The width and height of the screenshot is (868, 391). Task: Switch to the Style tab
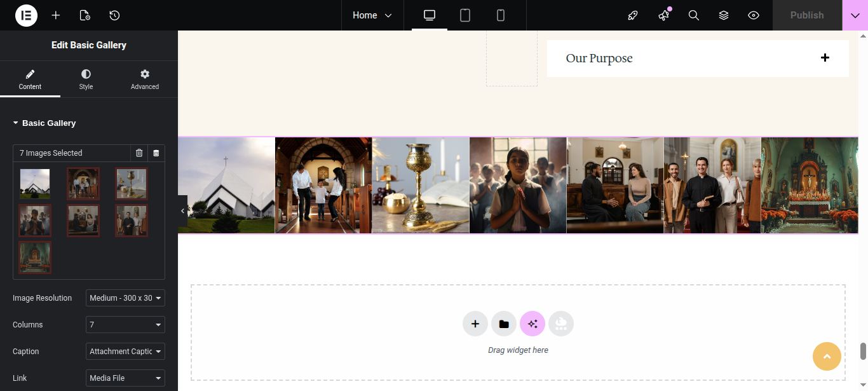[x=86, y=79]
